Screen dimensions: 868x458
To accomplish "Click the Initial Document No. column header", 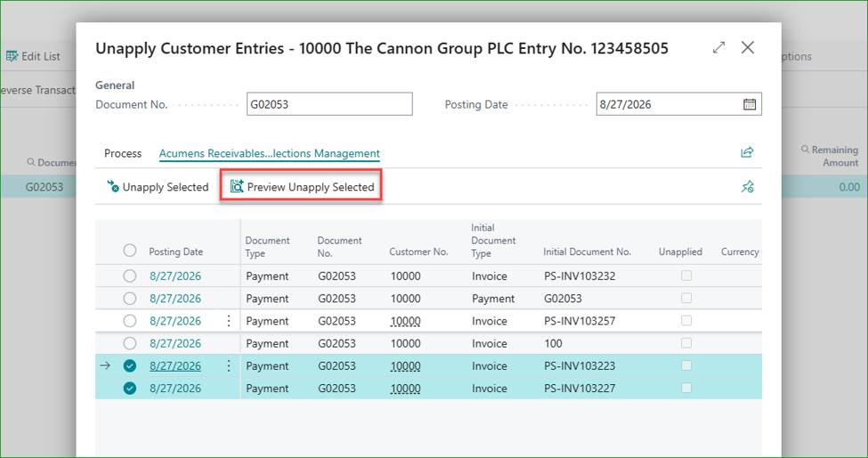I will pos(587,251).
